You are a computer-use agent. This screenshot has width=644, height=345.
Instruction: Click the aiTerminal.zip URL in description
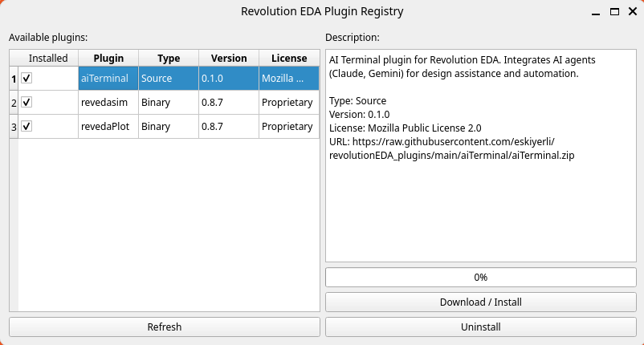coord(452,148)
